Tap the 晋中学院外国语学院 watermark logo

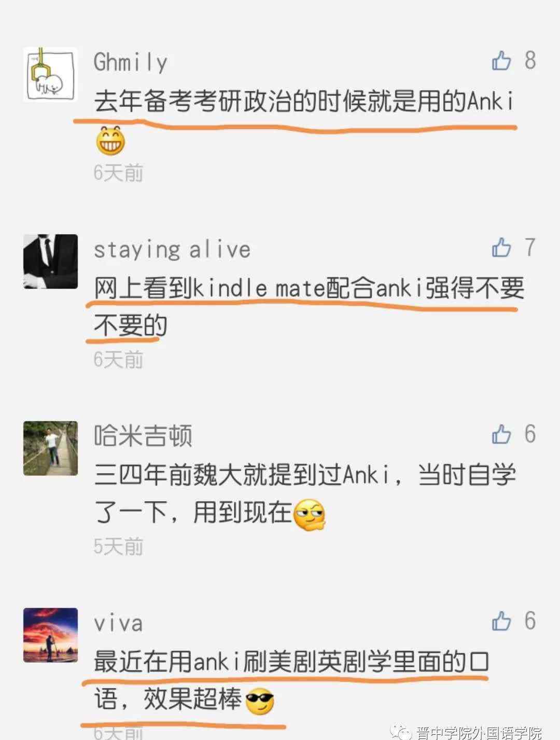[467, 732]
